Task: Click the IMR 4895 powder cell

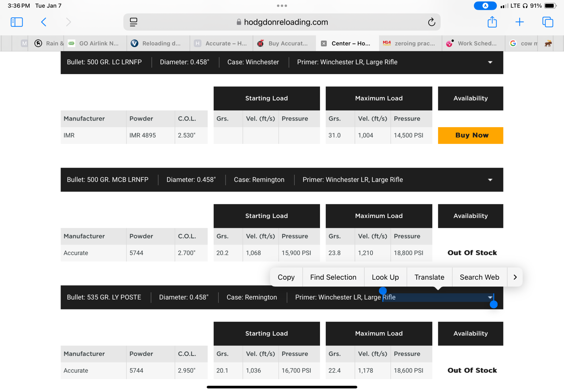Action: click(x=151, y=135)
